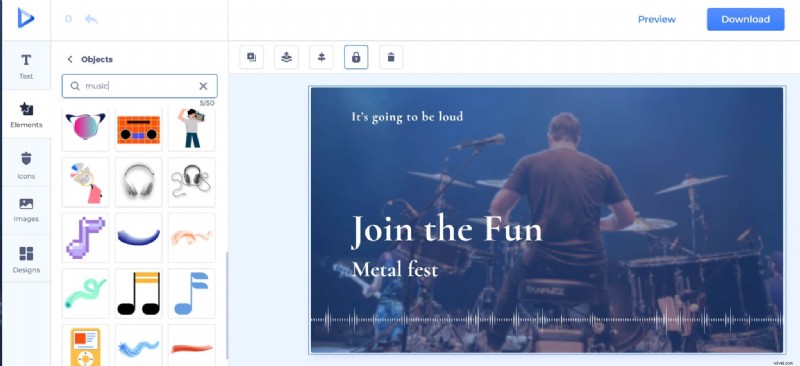The width and height of the screenshot is (800, 366).
Task: Add the black double music note
Action: click(x=138, y=293)
